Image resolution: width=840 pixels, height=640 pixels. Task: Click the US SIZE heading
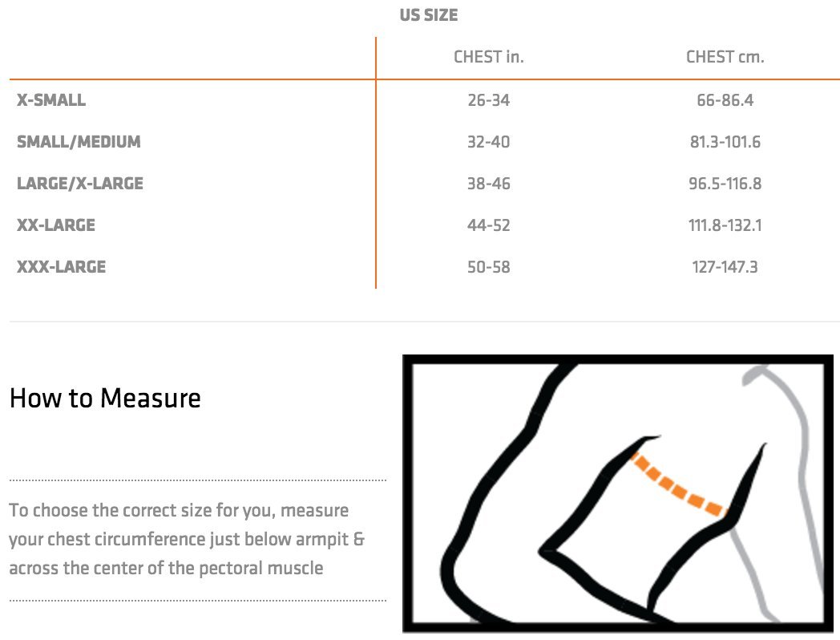[x=429, y=15]
